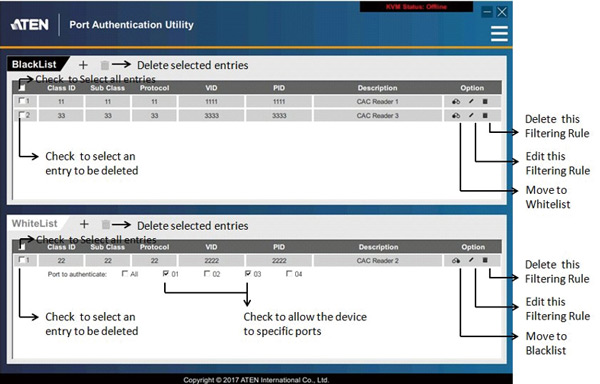The height and width of the screenshot is (384, 600).
Task: Check select-all box in WhiteList header
Action: coord(22,247)
